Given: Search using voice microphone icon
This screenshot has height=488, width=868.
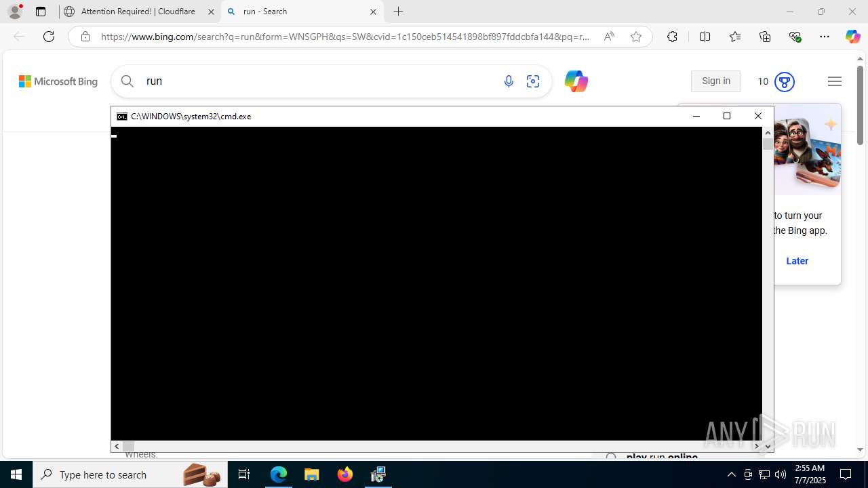Looking at the screenshot, I should click(x=509, y=81).
